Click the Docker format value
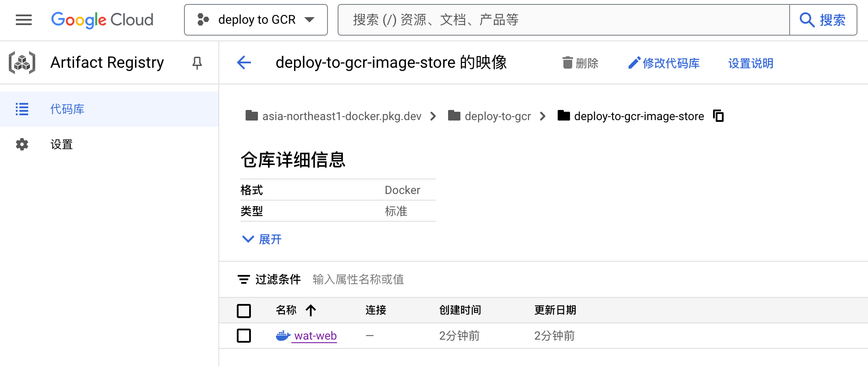This screenshot has height=366, width=868. pos(402,190)
